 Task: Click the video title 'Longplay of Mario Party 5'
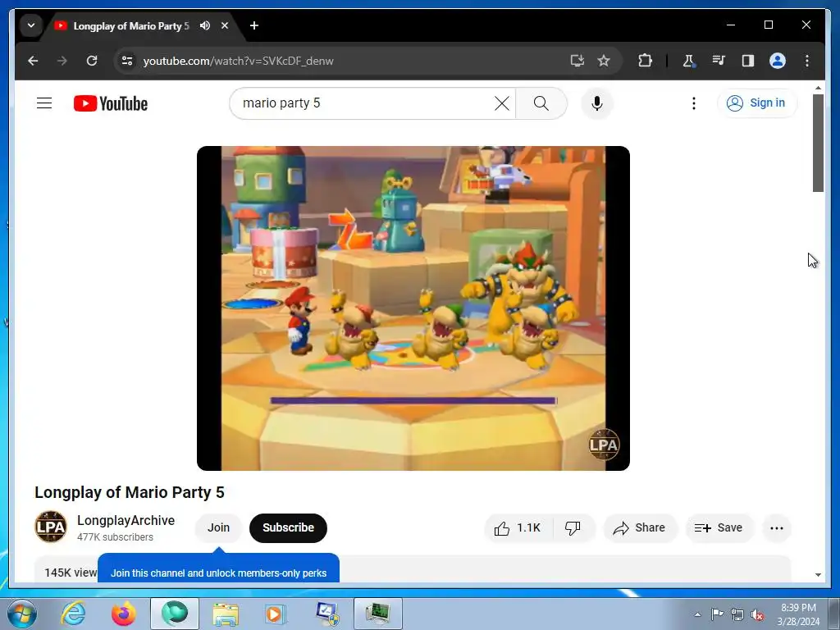pos(129,492)
